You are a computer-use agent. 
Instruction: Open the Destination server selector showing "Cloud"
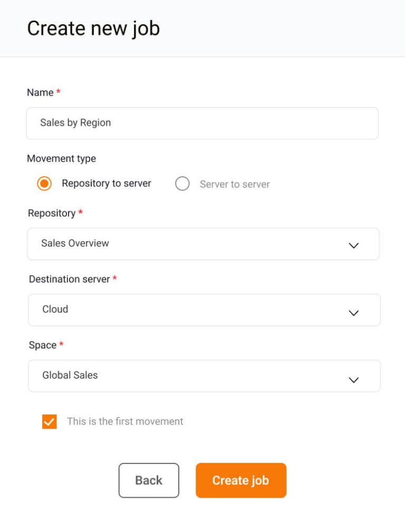pyautogui.click(x=202, y=310)
